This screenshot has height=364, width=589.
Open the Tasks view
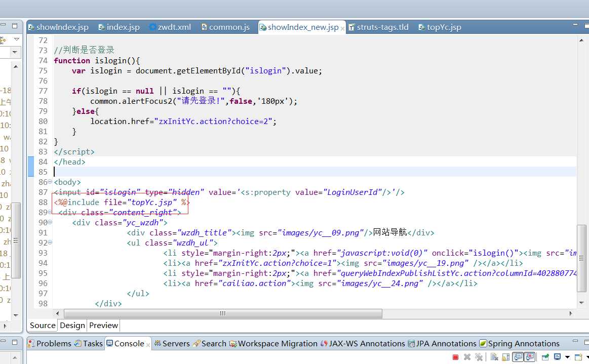(89, 343)
